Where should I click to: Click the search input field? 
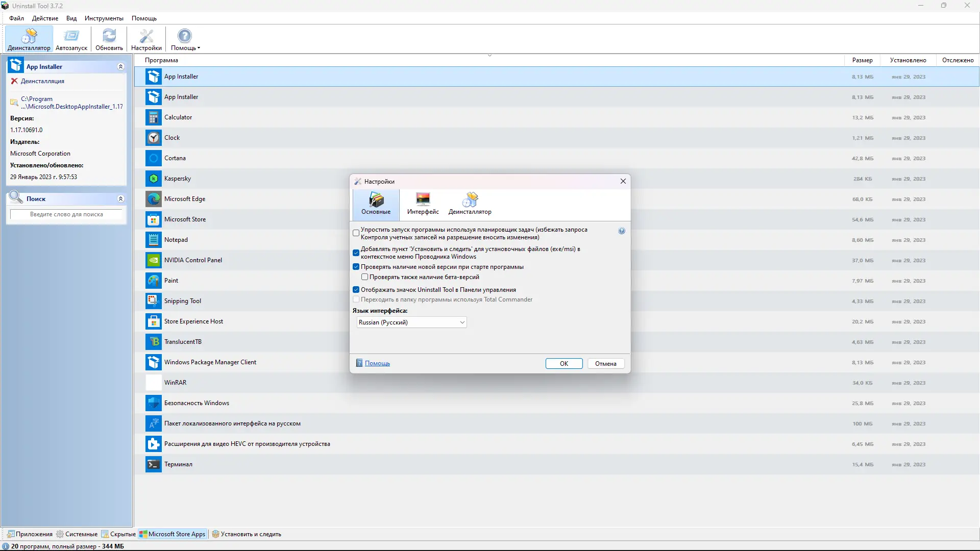(x=66, y=214)
